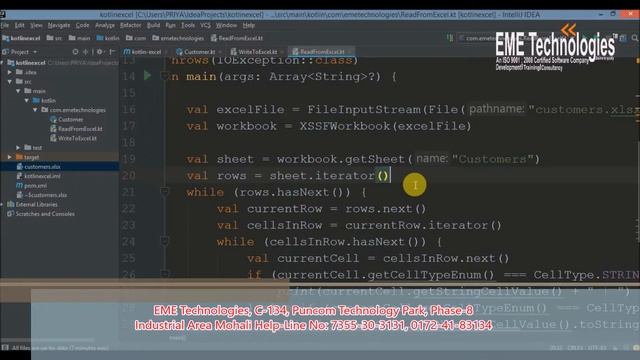Open the Navigate menu
Screen dimensions: 640x360
click(59, 25)
